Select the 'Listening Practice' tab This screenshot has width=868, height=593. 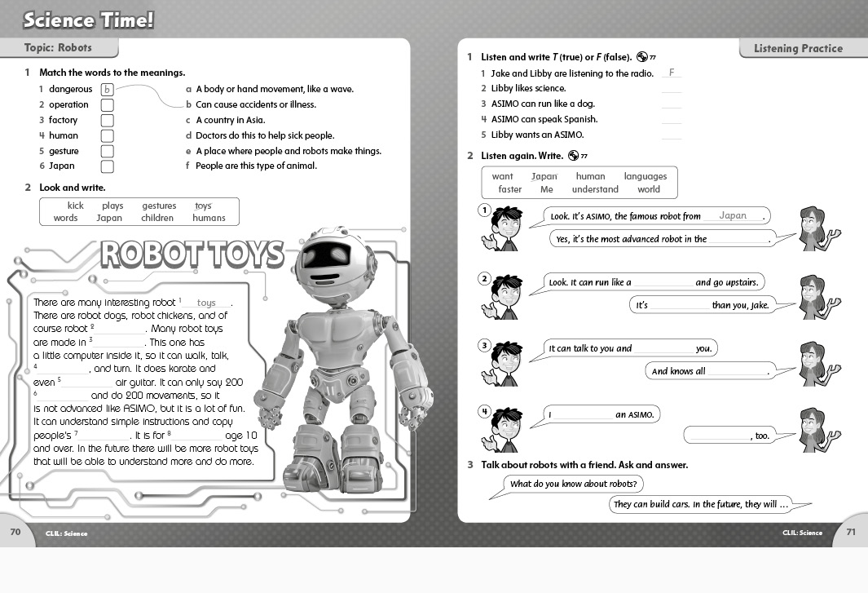coord(804,49)
